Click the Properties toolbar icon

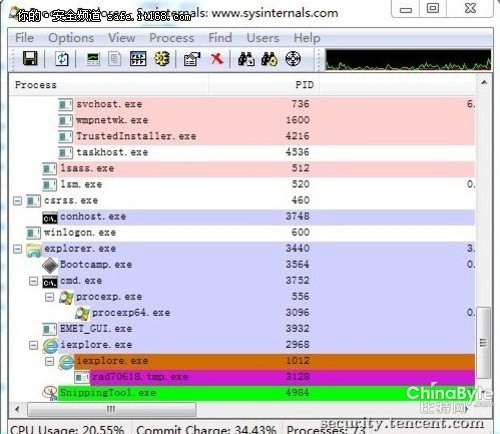[192, 59]
